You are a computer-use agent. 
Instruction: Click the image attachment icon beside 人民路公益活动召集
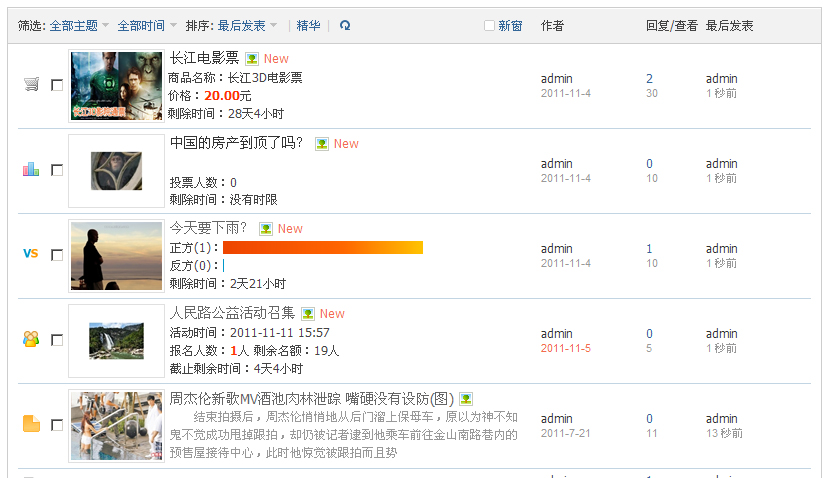point(308,314)
